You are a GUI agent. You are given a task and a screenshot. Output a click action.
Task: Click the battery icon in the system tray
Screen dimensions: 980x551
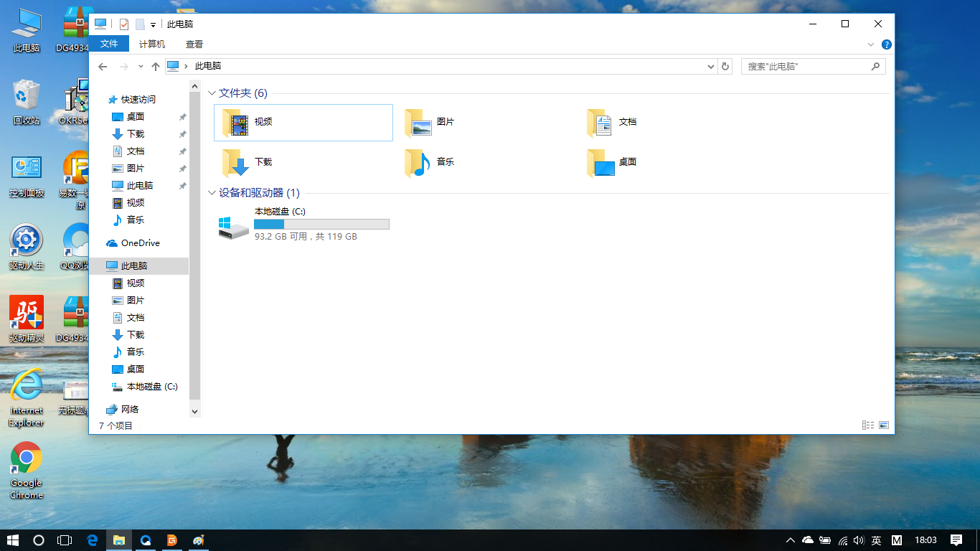click(x=825, y=540)
